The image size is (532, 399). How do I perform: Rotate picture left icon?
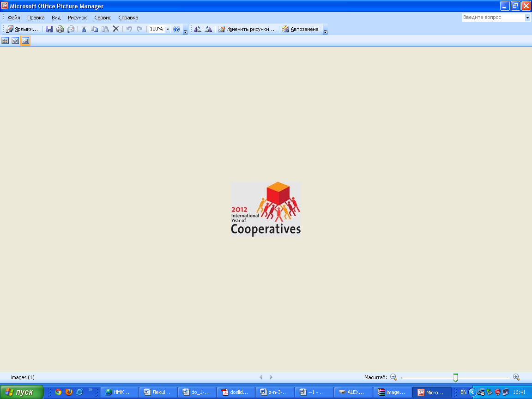[198, 29]
